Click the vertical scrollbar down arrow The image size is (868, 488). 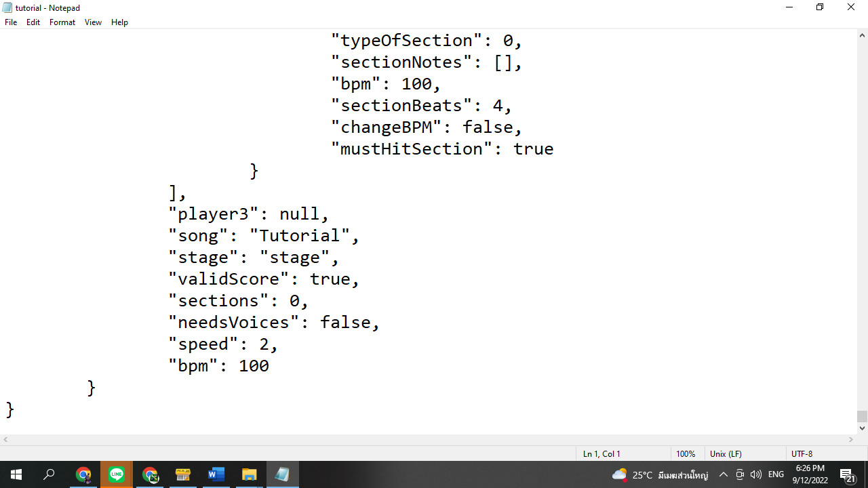862,428
